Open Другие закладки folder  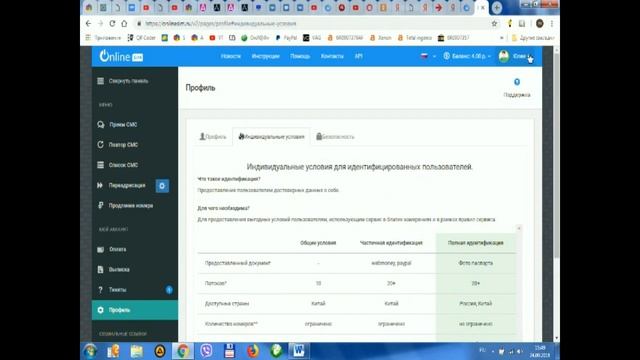[x=533, y=38]
